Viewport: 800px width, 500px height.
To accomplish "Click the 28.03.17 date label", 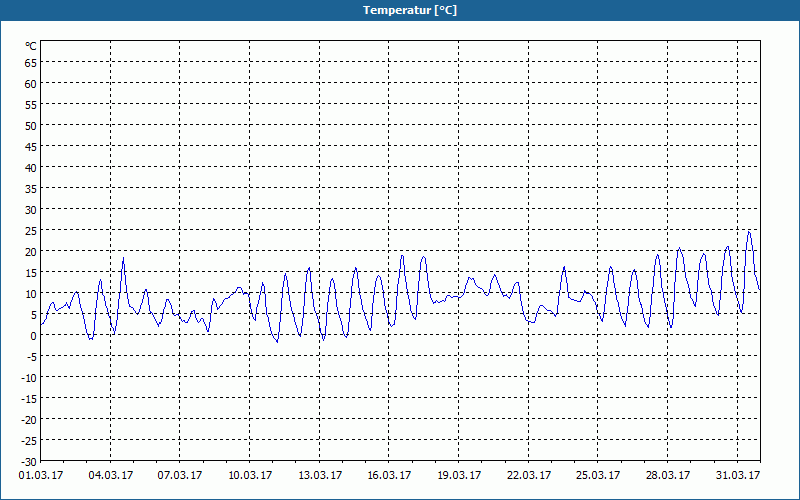I will tap(668, 475).
